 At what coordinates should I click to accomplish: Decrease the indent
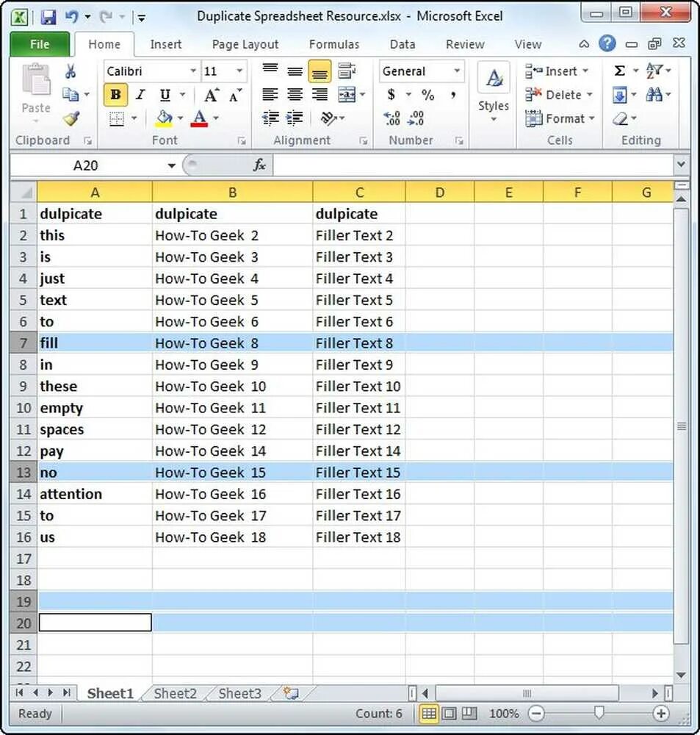pos(270,118)
